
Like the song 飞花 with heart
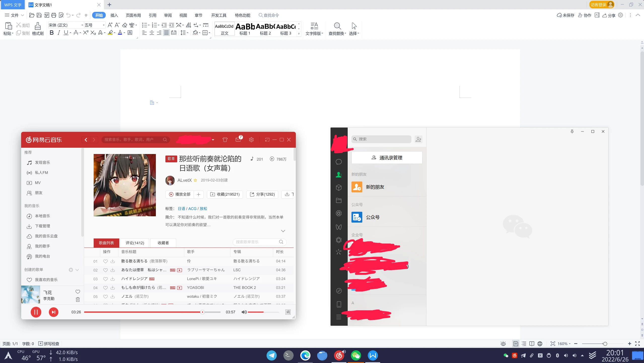click(x=78, y=292)
